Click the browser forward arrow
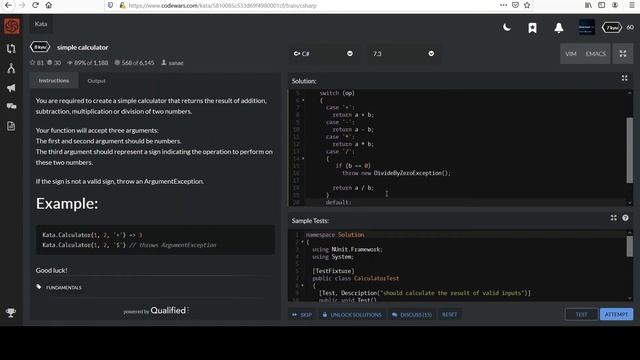The height and width of the screenshot is (360, 640). click(x=22, y=5)
